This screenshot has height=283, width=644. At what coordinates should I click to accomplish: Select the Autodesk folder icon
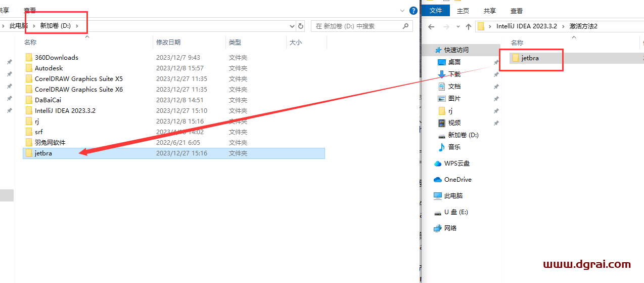click(29, 68)
